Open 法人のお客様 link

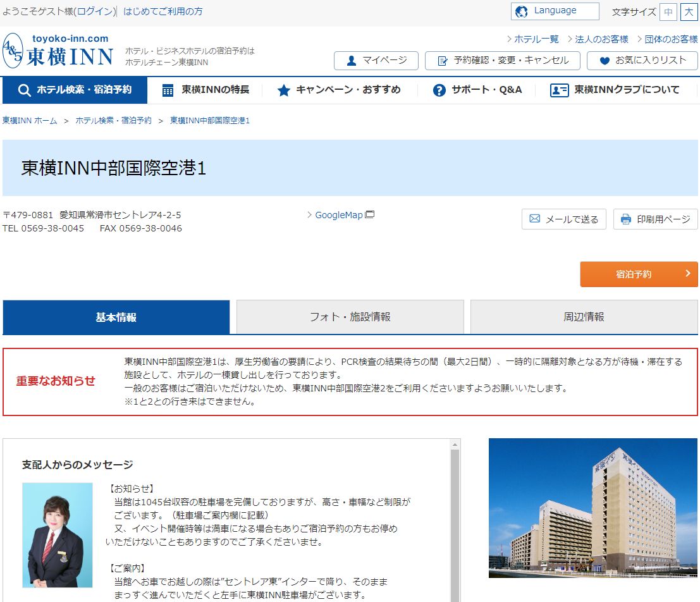[601, 39]
